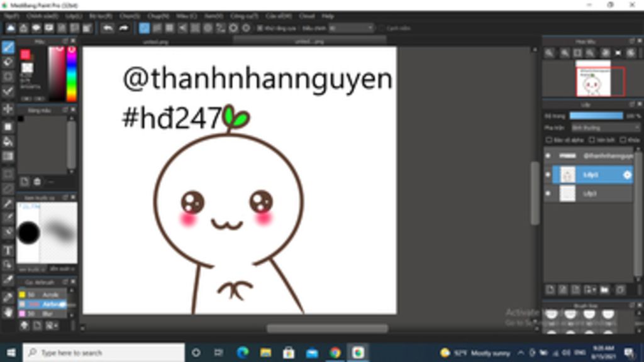Screen dimensions: 644x362
Task: Open the layer blend mode dropdown
Action: 605,128
